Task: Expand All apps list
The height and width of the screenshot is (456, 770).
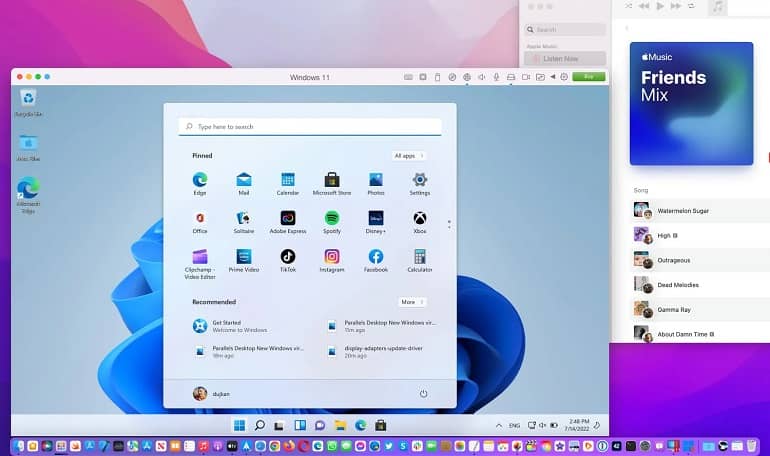Action: (x=409, y=156)
